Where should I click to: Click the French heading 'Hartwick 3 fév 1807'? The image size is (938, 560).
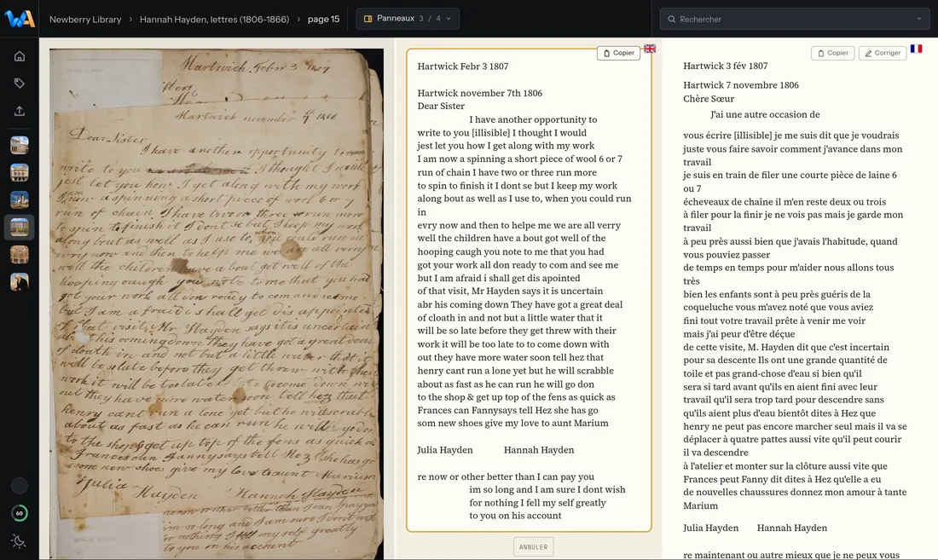click(x=725, y=66)
